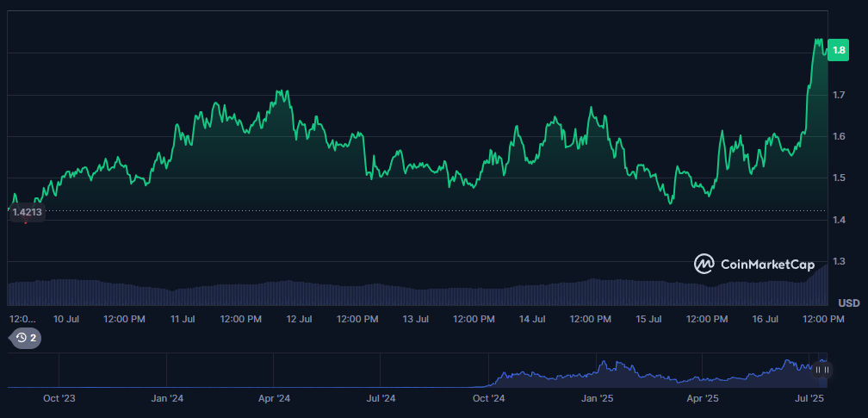Click the 10 Jul date label
This screenshot has height=418, width=868.
[65, 319]
